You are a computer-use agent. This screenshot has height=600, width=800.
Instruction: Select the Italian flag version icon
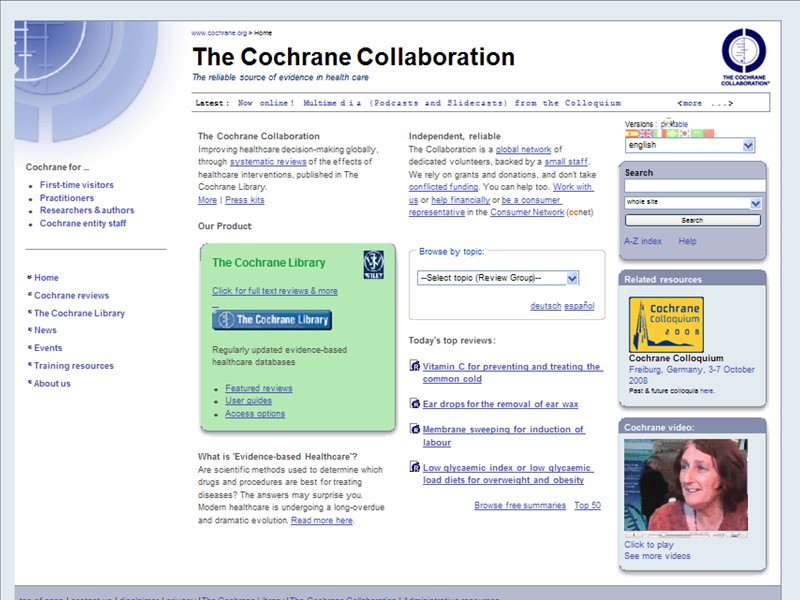[659, 134]
